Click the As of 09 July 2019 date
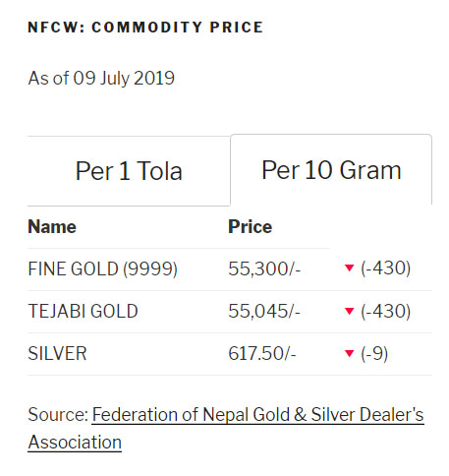This screenshot has height=476, width=449. (x=101, y=79)
